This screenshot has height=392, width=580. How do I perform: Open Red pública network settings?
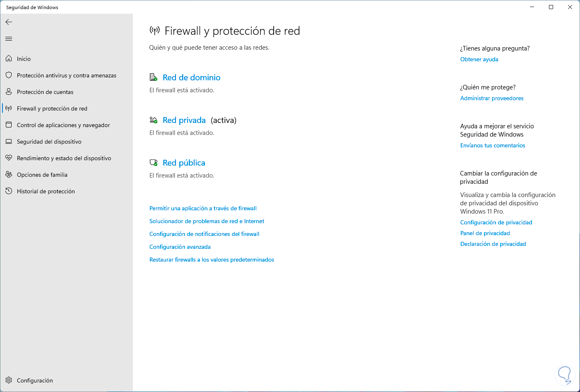point(184,163)
